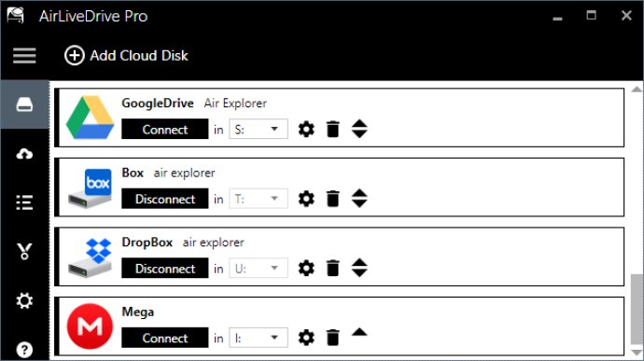Image resolution: width=644 pixels, height=361 pixels.
Task: Select drive letter S: dropdown for GoogleDrive
Action: pos(259,129)
